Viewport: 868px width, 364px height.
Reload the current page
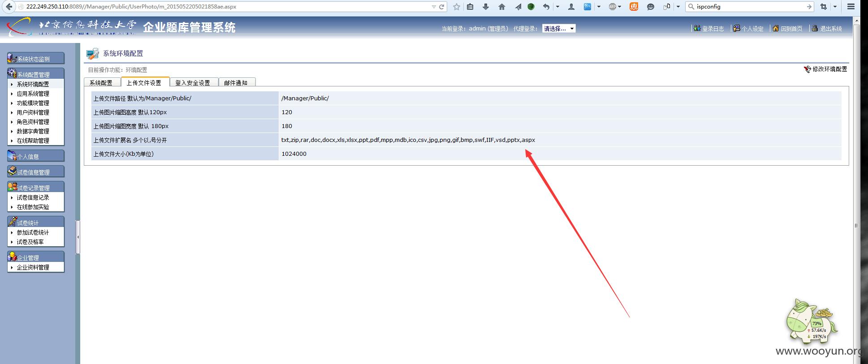(442, 7)
